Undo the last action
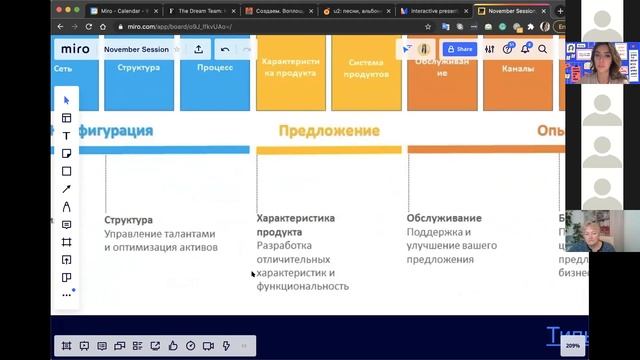The width and height of the screenshot is (640, 360). pyautogui.click(x=225, y=49)
